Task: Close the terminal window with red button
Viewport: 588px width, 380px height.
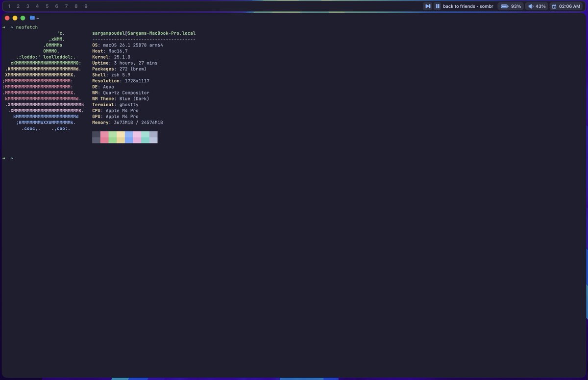Action: (x=7, y=18)
